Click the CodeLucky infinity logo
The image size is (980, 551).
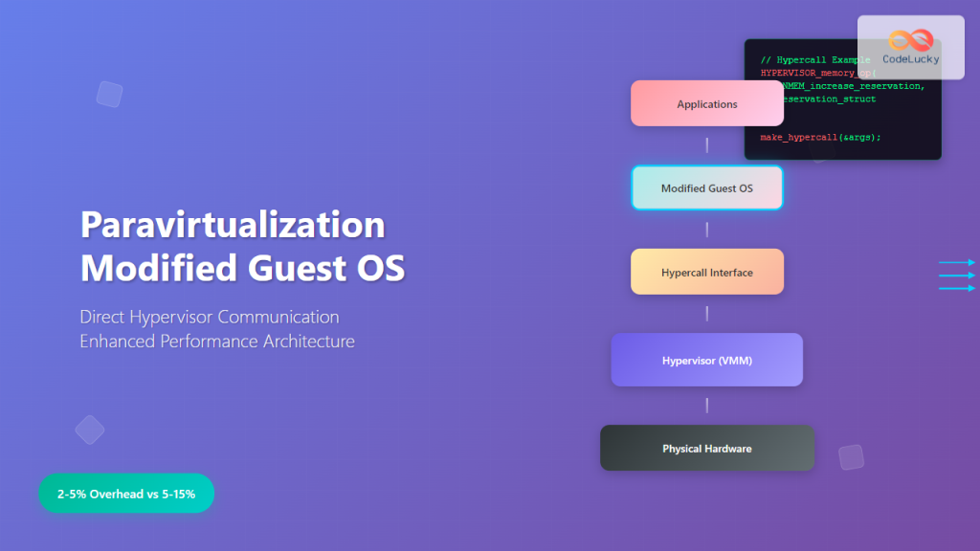912,38
